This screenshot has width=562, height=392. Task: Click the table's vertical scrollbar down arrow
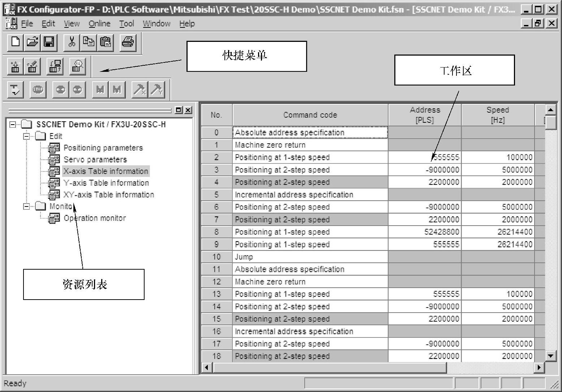(x=550, y=356)
